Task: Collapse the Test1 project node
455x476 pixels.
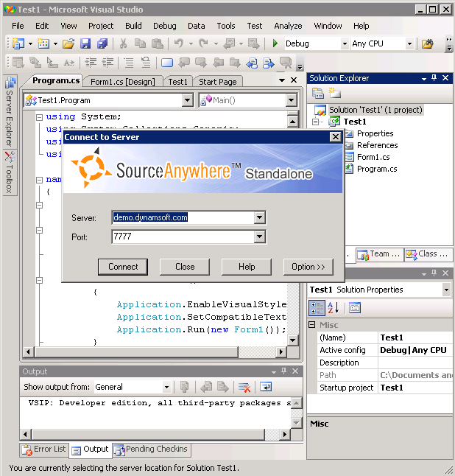Action: (315, 122)
